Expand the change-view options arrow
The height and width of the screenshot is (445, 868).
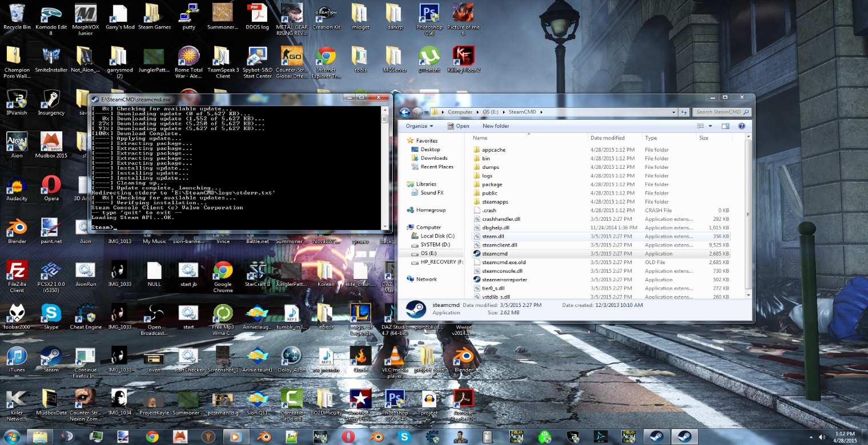(x=710, y=126)
